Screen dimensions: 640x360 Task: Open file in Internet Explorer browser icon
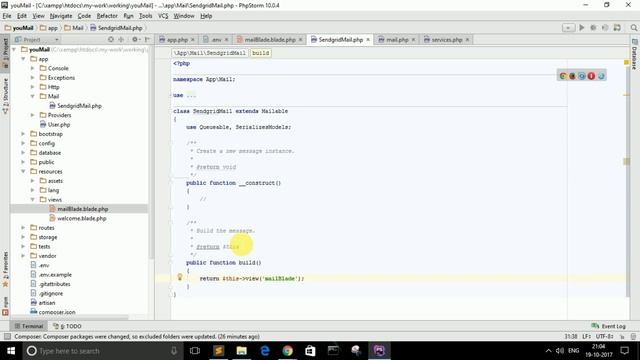[601, 76]
